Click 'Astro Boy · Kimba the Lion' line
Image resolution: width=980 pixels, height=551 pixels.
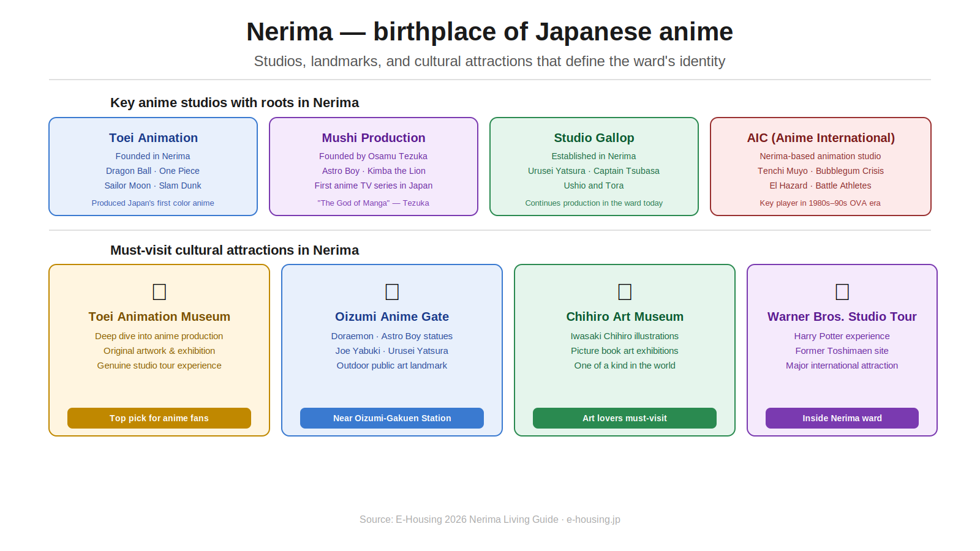[374, 171]
